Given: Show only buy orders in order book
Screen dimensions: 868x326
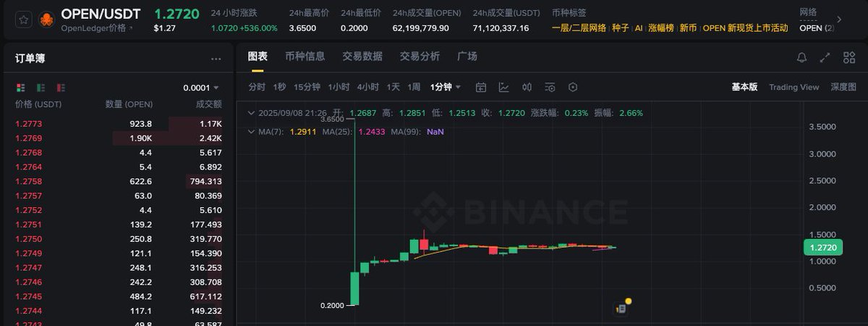Looking at the screenshot, I should tap(41, 88).
